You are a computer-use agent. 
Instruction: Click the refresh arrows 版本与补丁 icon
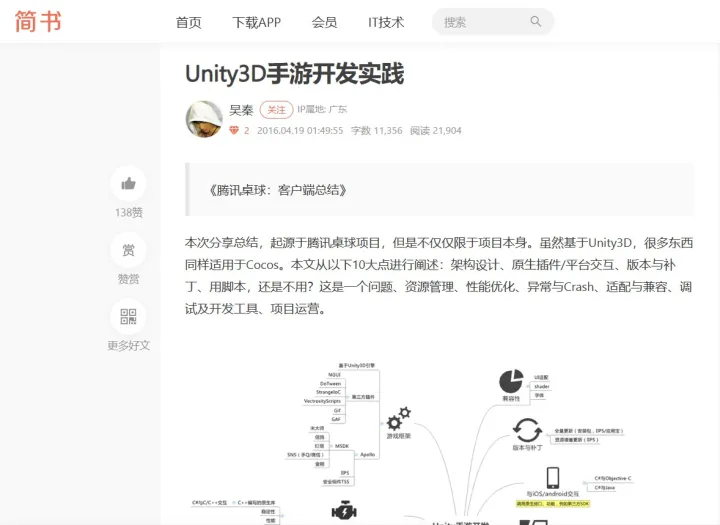tap(527, 430)
